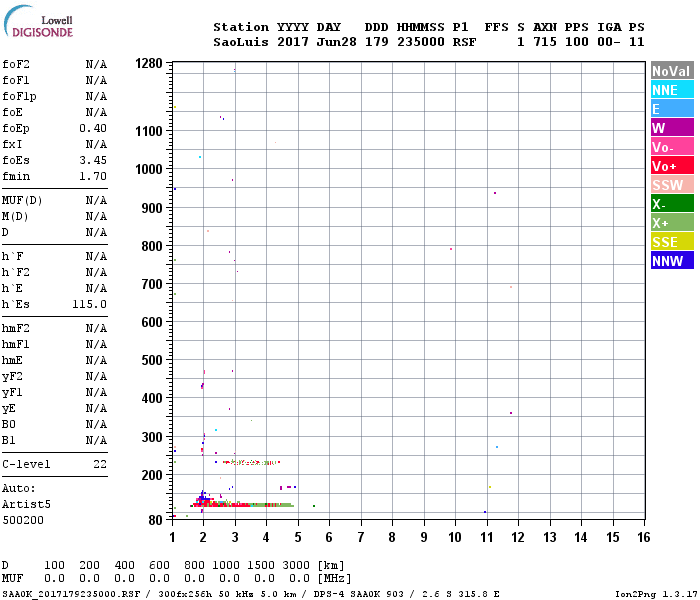Screen dimensions: 700x600
Task: Click the SSW legend swatch
Action: point(672,184)
